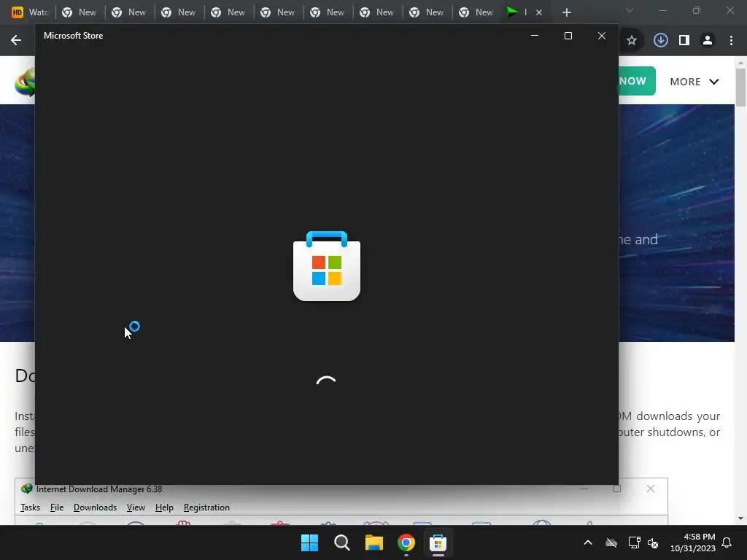Open the network tray icon
The image size is (747, 560).
click(634, 542)
